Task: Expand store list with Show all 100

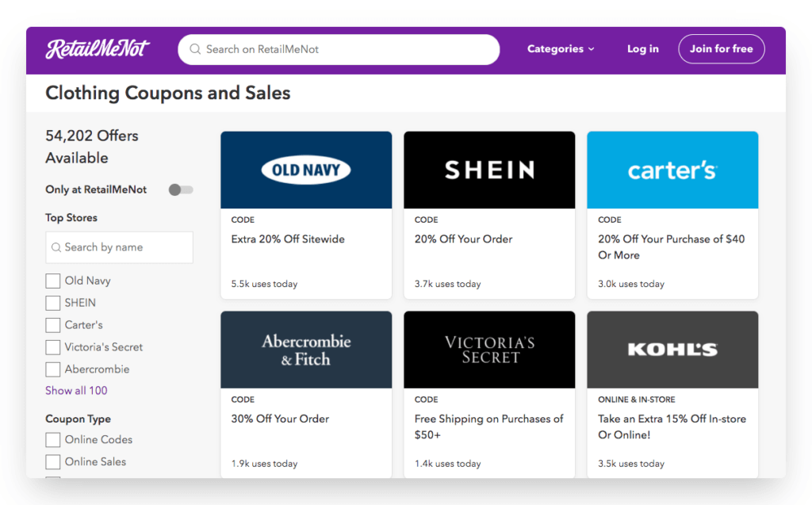Action: (x=76, y=391)
